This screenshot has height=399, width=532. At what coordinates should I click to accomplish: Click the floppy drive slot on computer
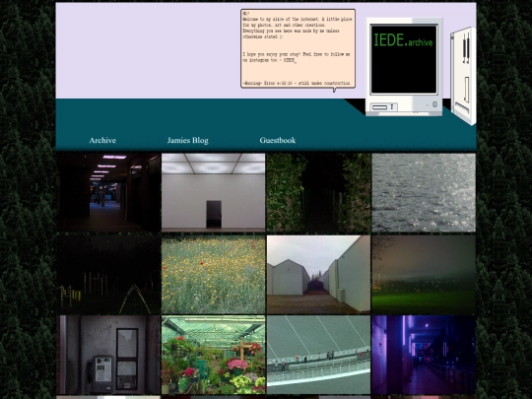[379, 107]
